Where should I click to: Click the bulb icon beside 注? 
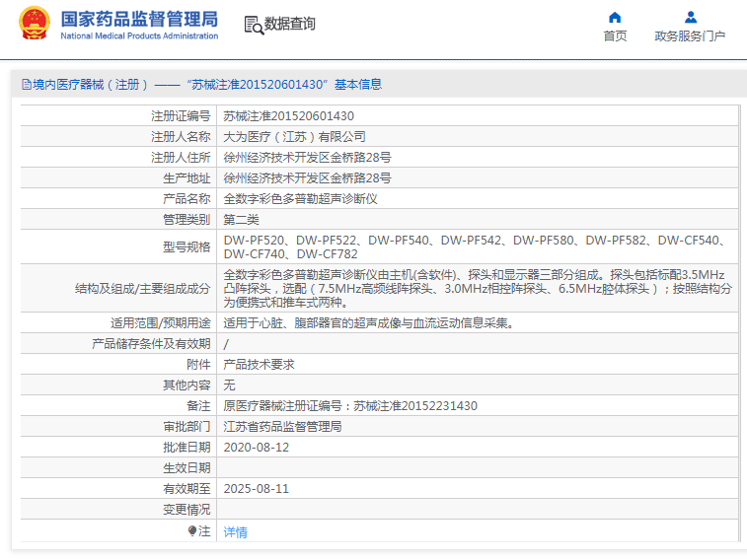click(x=192, y=530)
